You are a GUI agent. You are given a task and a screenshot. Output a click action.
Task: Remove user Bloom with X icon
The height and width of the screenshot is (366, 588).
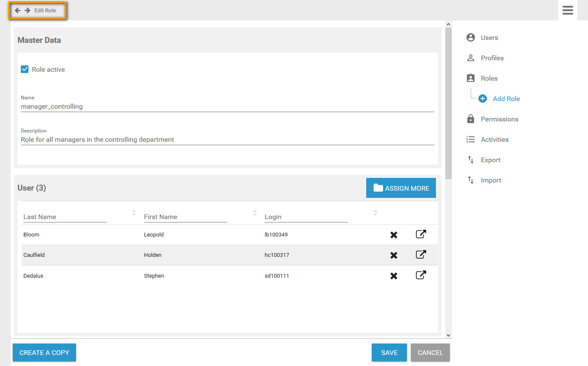394,235
